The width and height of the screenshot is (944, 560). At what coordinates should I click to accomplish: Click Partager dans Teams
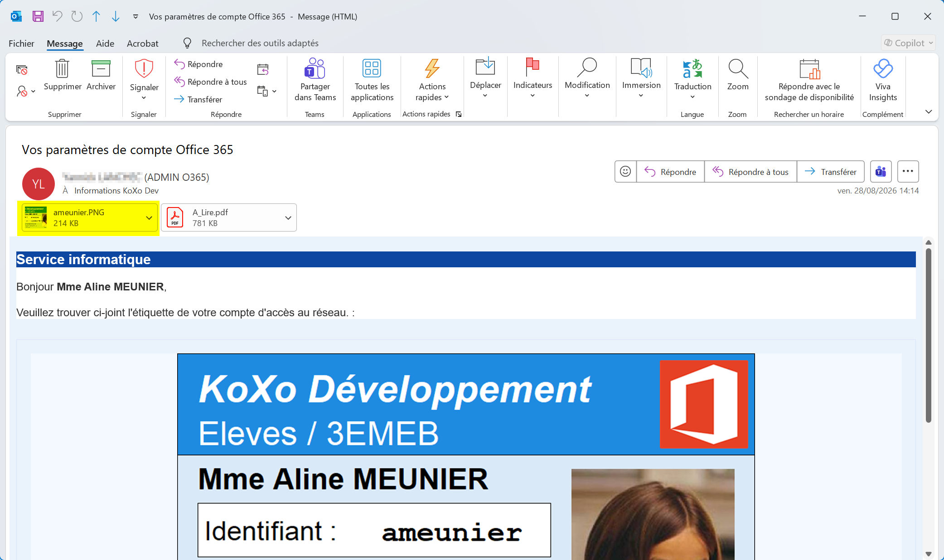click(315, 80)
